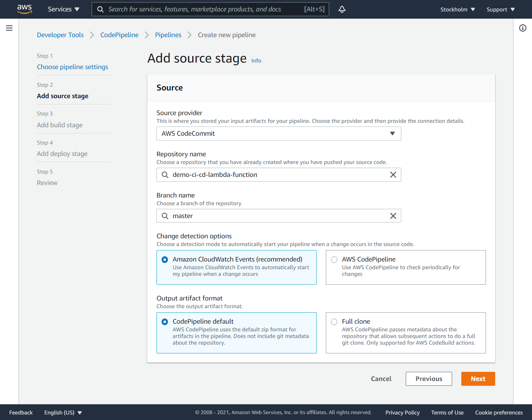The image size is (532, 420).
Task: Open the English (US) language selector
Action: tap(63, 413)
